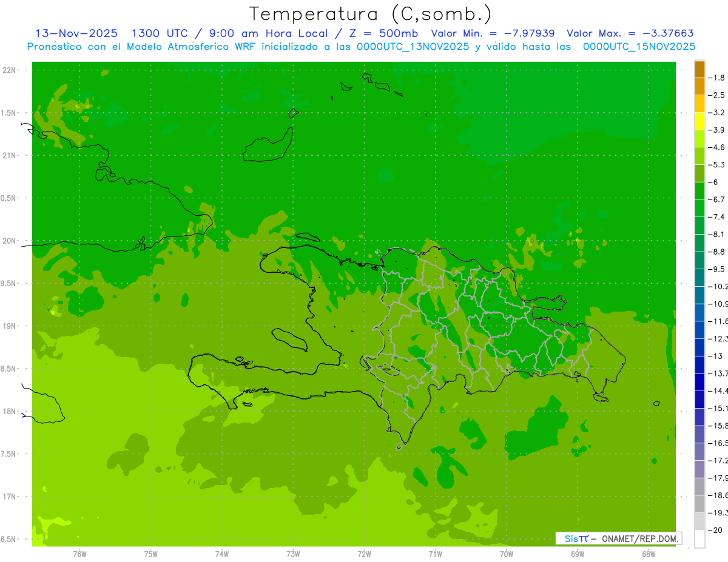Click the '-20' colorbar label
728x562 pixels.
(x=715, y=530)
